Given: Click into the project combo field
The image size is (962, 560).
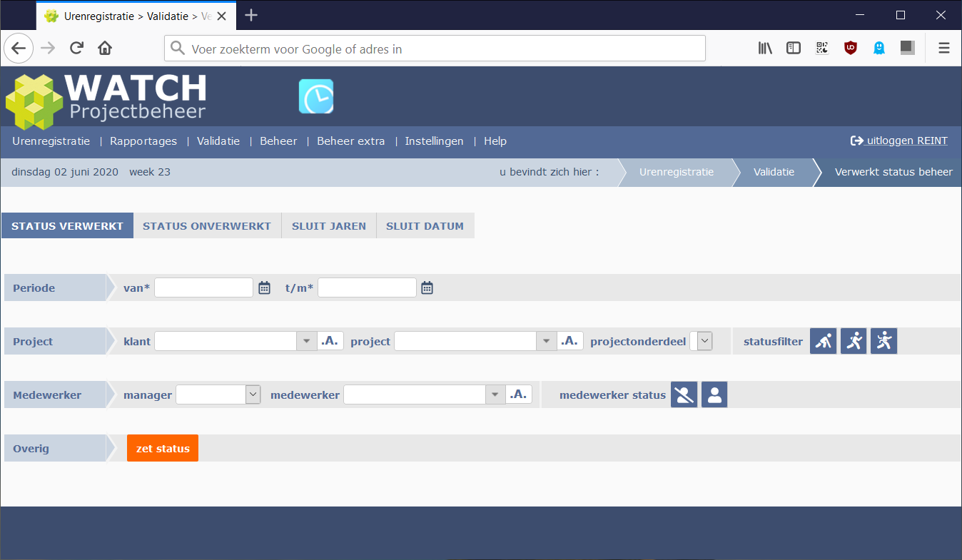Looking at the screenshot, I should pos(465,341).
